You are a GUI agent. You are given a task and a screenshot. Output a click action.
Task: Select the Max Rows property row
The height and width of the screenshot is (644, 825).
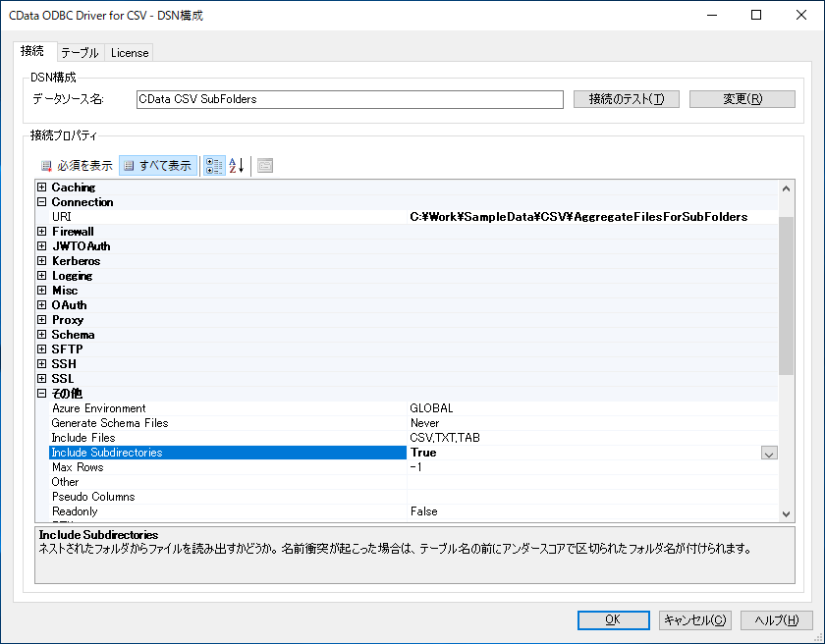tap(413, 467)
